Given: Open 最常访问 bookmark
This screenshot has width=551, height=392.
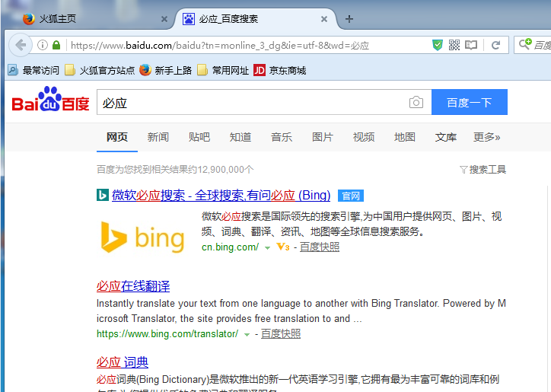Looking at the screenshot, I should click(x=33, y=70).
